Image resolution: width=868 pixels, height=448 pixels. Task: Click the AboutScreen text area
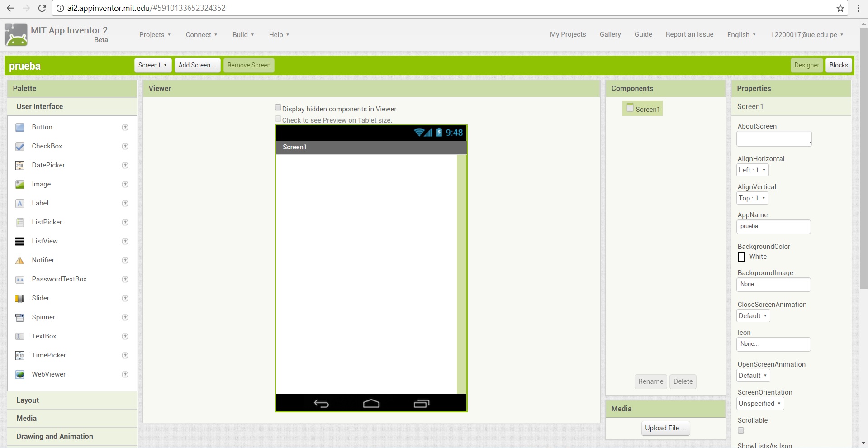coord(774,139)
